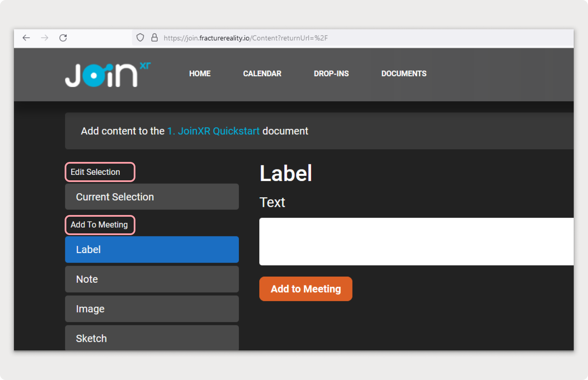Open the DOCUMENTS section
The height and width of the screenshot is (380, 588).
(x=404, y=73)
